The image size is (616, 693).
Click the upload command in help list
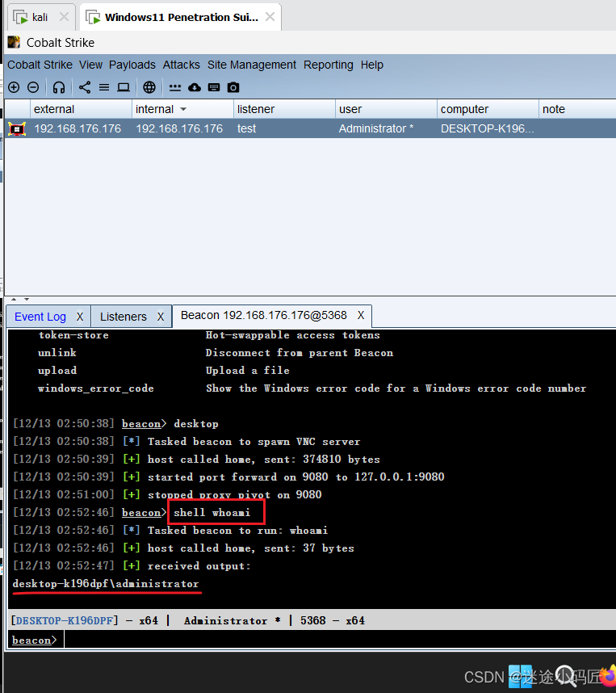coord(57,371)
